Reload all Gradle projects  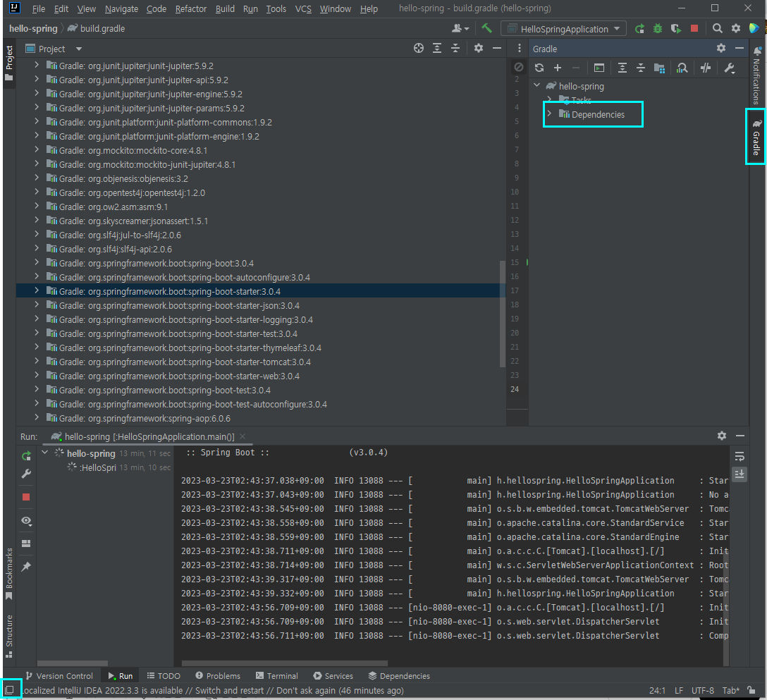pyautogui.click(x=539, y=68)
